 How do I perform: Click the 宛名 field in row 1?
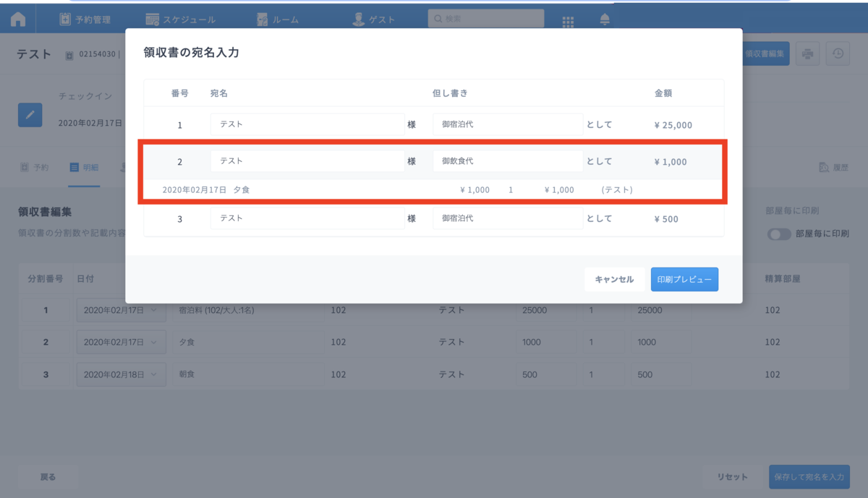point(307,124)
